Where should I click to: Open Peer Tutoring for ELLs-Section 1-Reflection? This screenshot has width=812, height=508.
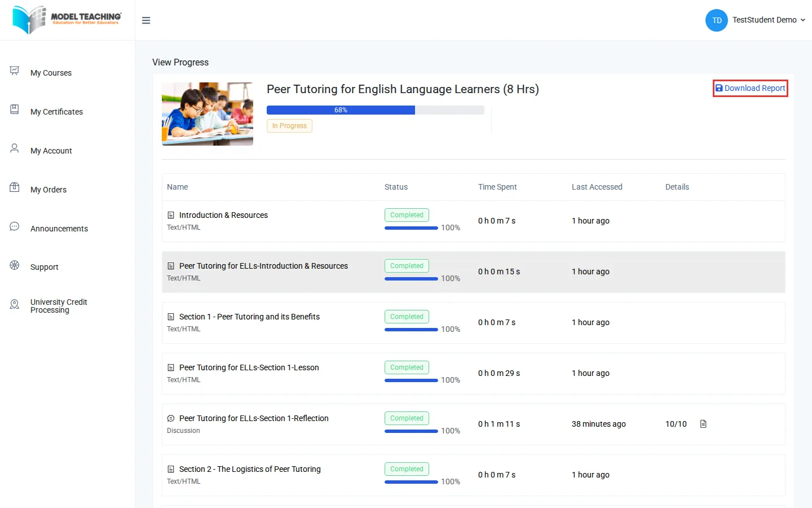254,418
